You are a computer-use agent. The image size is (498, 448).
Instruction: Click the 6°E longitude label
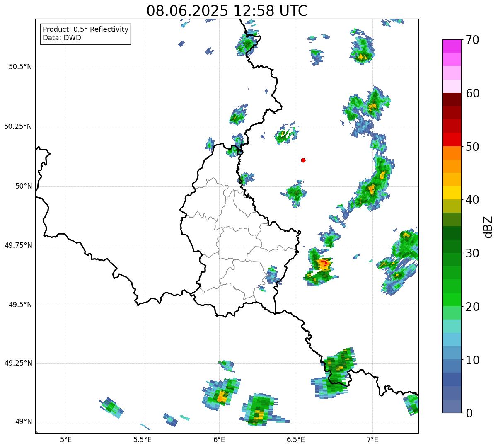[x=219, y=439]
